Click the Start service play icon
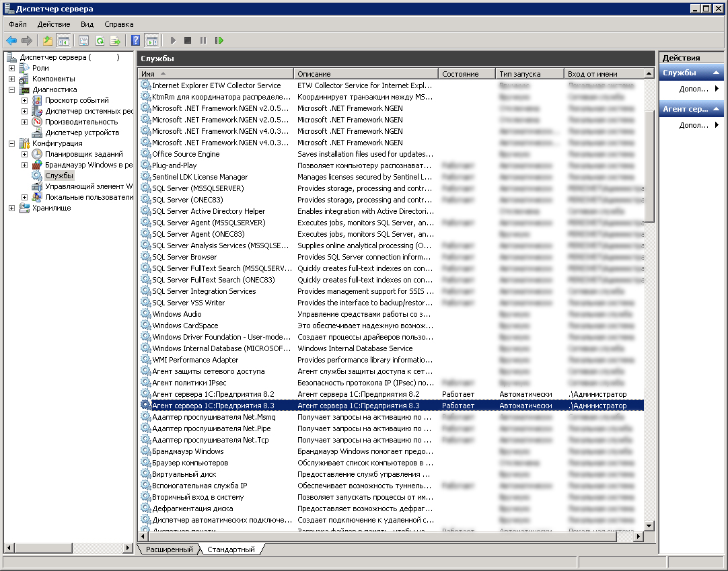 [x=173, y=41]
